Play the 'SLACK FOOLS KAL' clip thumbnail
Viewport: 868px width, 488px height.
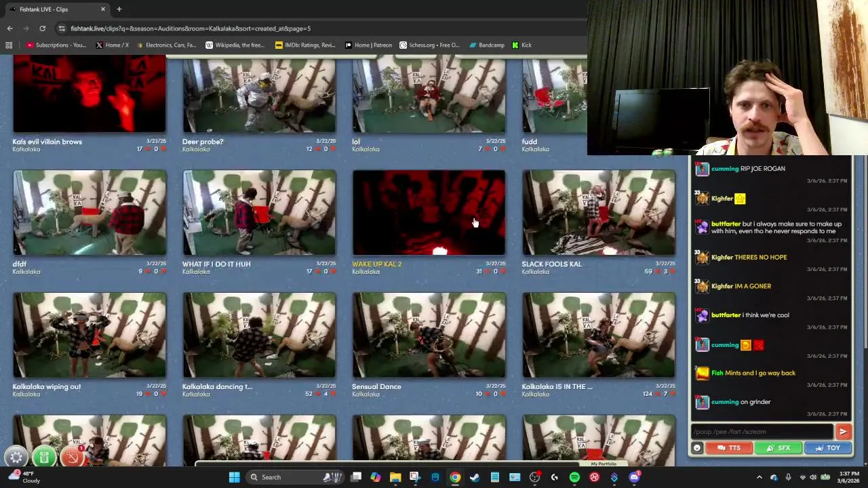coord(599,213)
